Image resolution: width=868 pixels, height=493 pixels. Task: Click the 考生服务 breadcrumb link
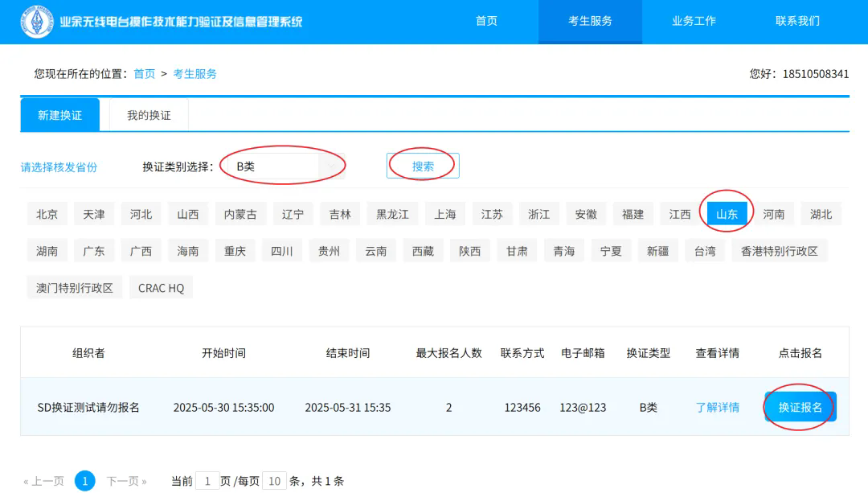(194, 74)
